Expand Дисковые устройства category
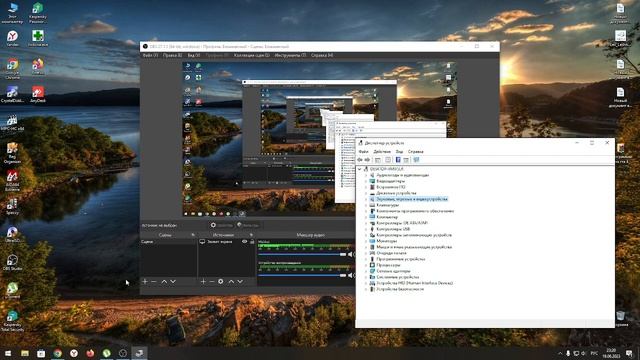The image size is (640, 360). (366, 193)
